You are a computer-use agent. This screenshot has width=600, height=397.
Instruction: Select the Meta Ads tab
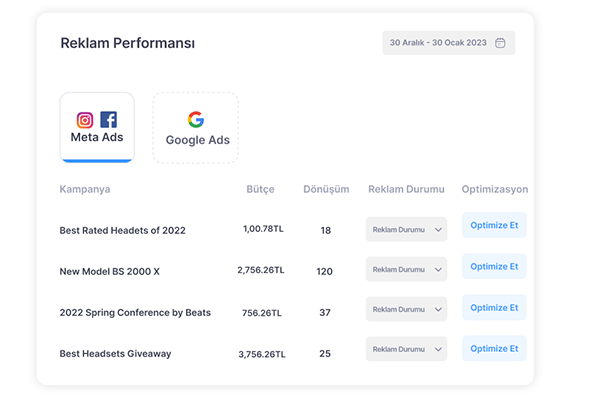97,127
